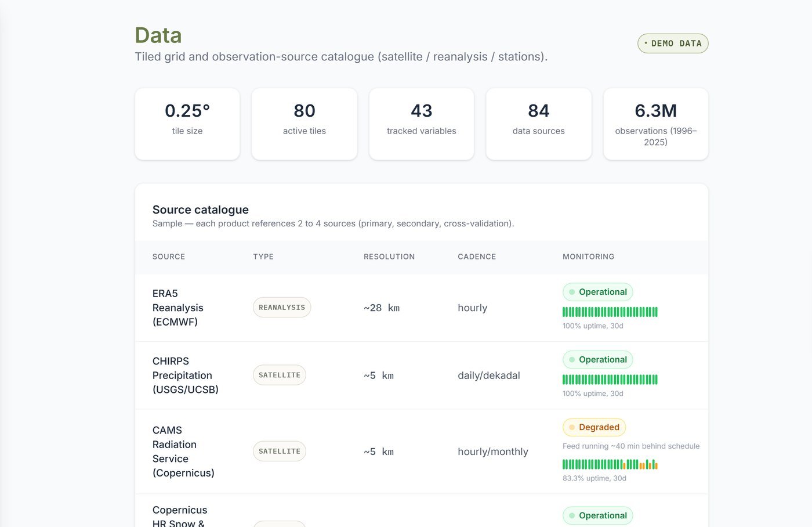This screenshot has height=527, width=812.
Task: Open the 84 data sources card
Action: 539,124
